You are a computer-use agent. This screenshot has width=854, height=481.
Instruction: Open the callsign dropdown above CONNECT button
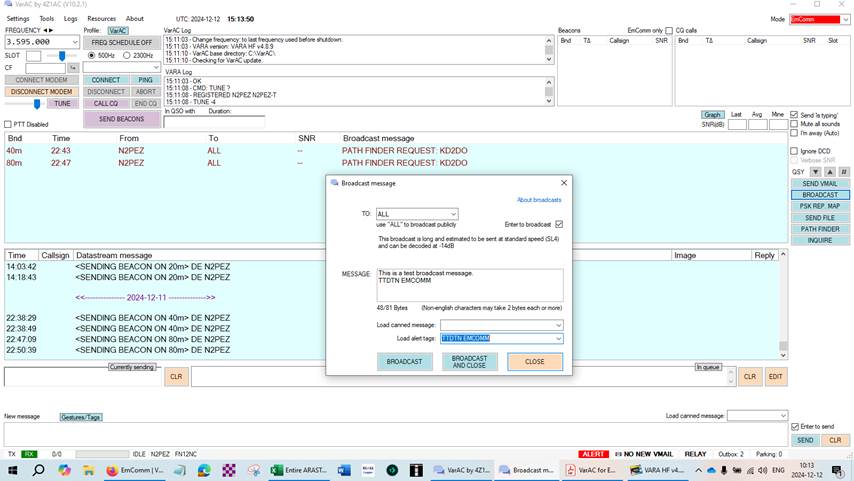tap(156, 67)
